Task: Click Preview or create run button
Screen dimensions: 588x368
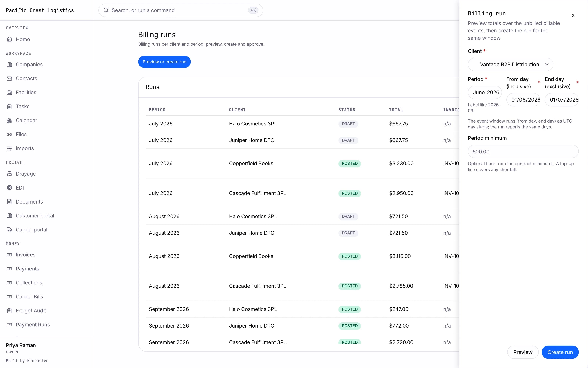Action: tap(164, 62)
